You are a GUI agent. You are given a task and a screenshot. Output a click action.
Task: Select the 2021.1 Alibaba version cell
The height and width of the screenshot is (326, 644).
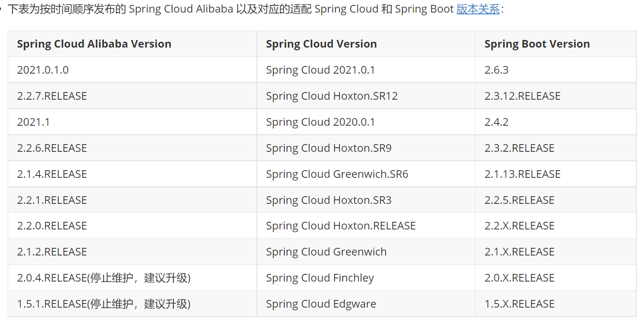tap(132, 122)
